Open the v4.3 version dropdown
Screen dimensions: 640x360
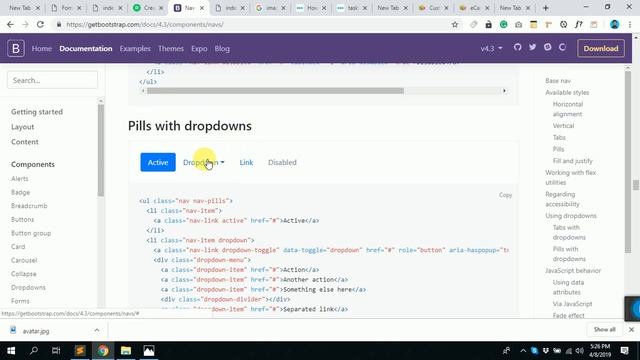point(491,49)
